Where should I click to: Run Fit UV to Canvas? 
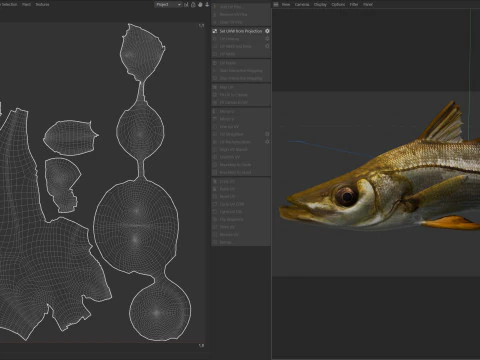241,95
